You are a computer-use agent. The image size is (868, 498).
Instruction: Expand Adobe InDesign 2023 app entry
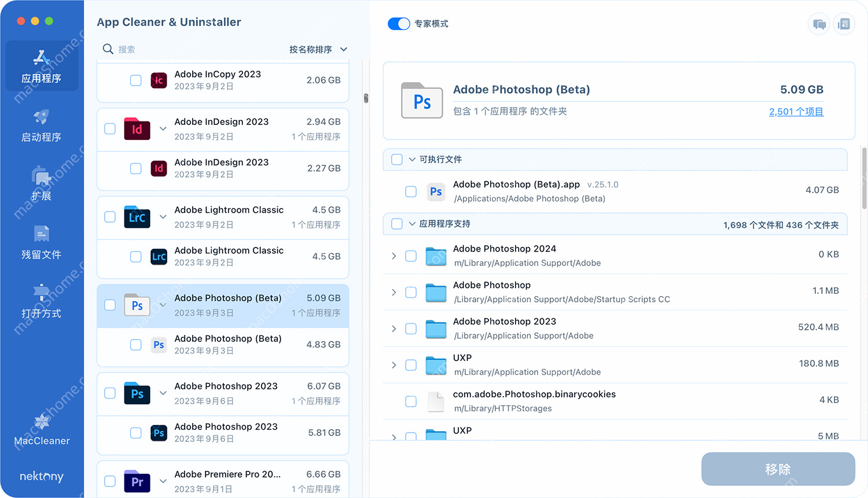point(163,129)
